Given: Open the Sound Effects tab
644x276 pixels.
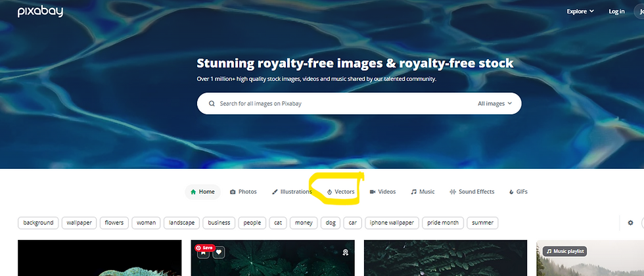Looking at the screenshot, I should pyautogui.click(x=472, y=192).
